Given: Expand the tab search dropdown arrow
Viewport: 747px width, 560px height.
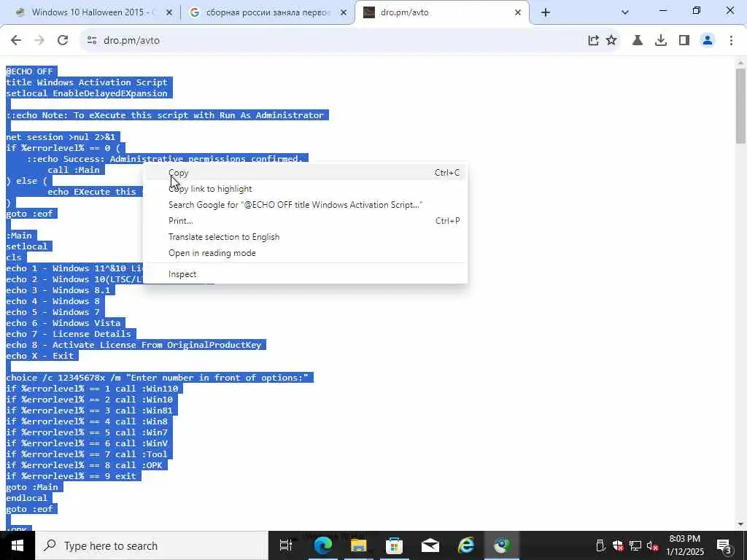Looking at the screenshot, I should coord(625,12).
